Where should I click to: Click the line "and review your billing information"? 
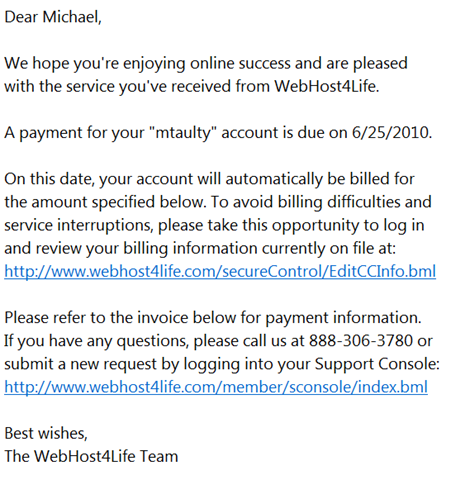(200, 248)
